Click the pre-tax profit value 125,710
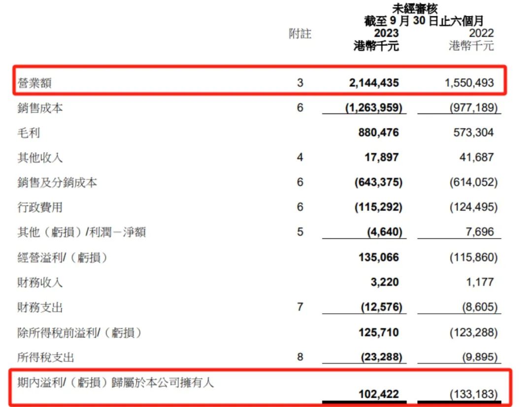532x407 pixels. coord(378,333)
